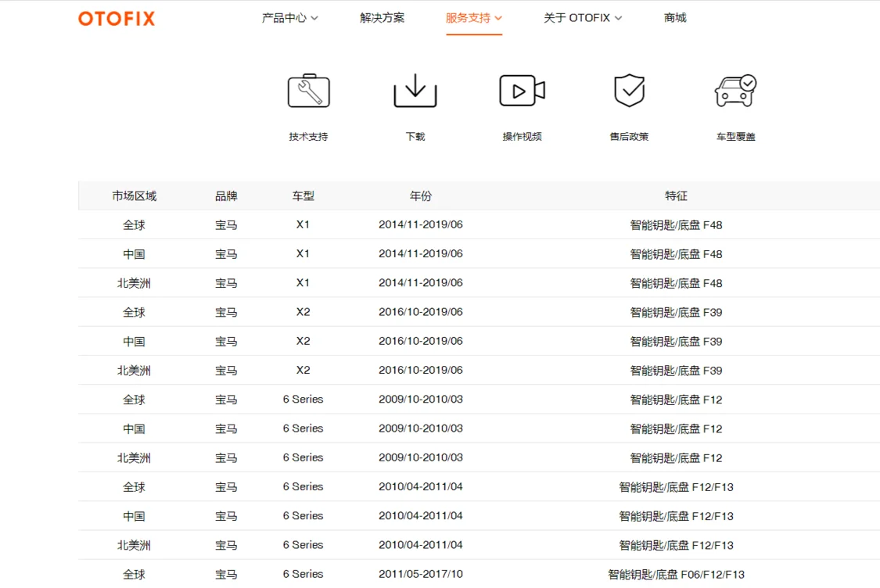
Task: Click 智能钥匙/底盘 F39 in the 中国 row
Action: (677, 342)
